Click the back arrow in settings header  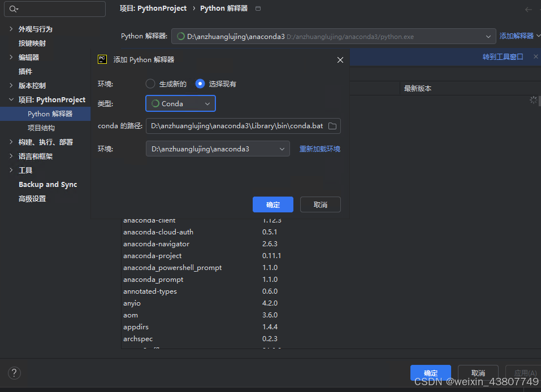[528, 9]
